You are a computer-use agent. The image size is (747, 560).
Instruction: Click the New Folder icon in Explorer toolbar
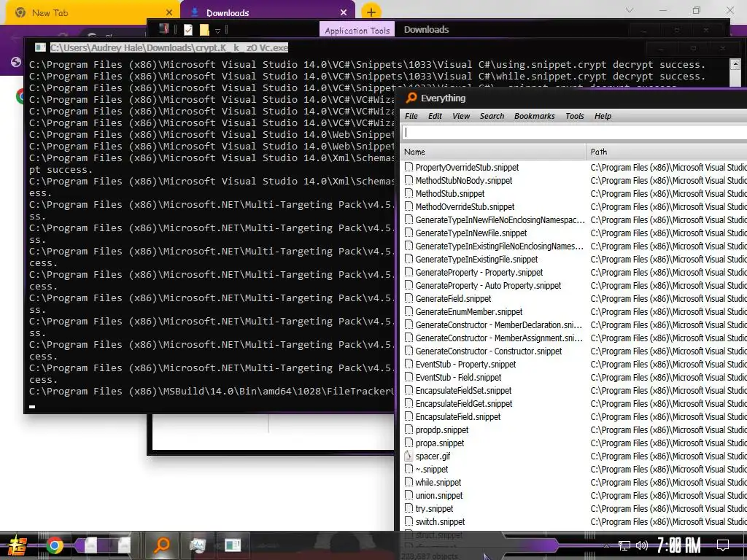[204, 30]
